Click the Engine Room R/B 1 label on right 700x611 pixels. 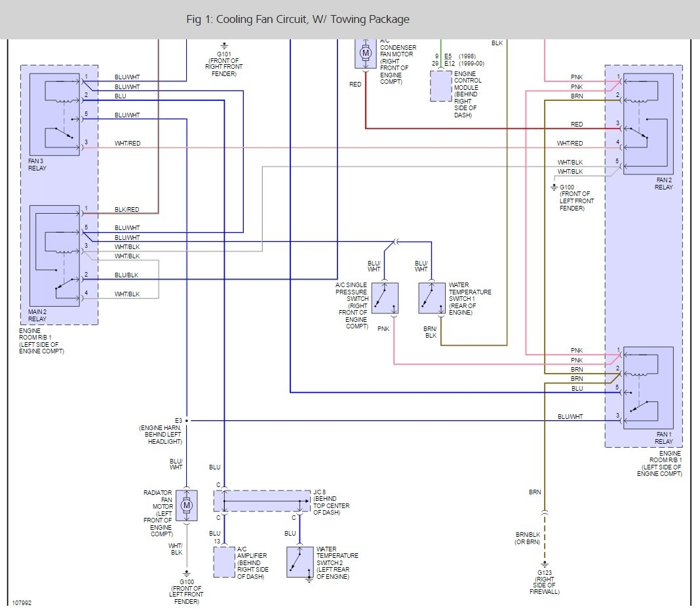(x=659, y=463)
